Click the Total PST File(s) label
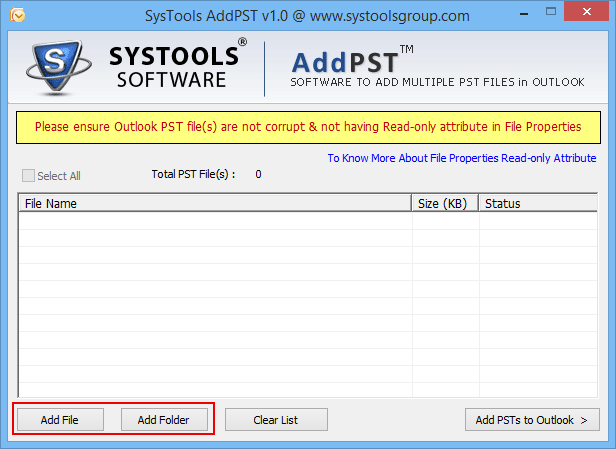 pyautogui.click(x=193, y=174)
